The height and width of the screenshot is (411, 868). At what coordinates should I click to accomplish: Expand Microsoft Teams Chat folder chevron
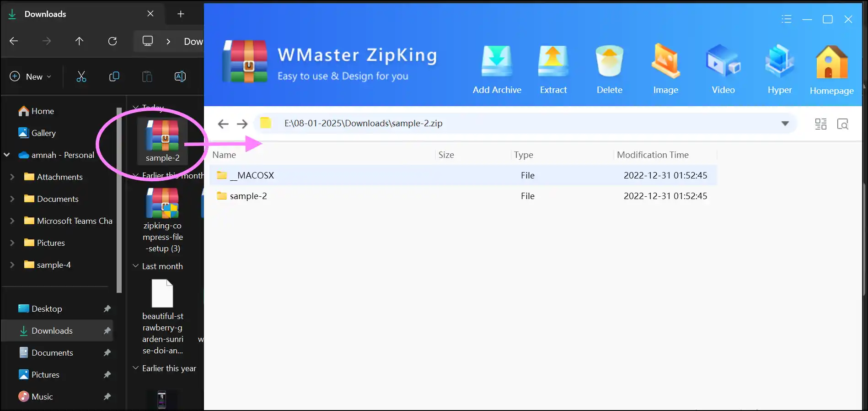pyautogui.click(x=12, y=221)
